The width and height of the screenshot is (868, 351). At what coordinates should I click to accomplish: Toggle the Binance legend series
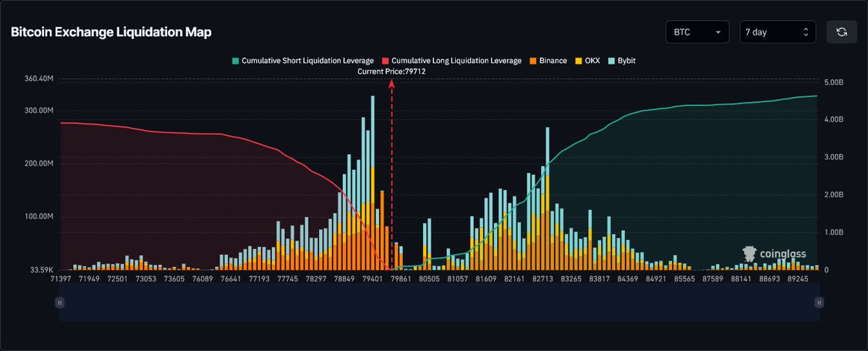tap(548, 61)
